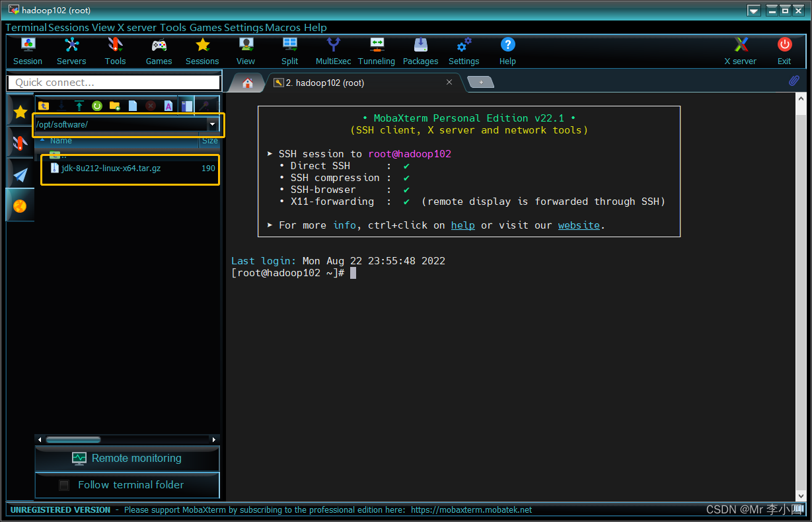The height and width of the screenshot is (522, 812).
Task: Toggle the panel view icon in SFTP toolbar
Action: pyautogui.click(x=187, y=106)
